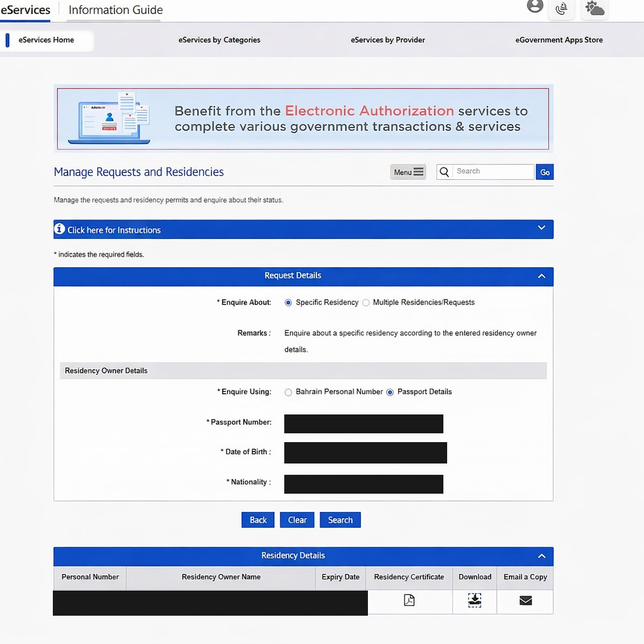
Task: Open eServices by Categories
Action: point(219,40)
